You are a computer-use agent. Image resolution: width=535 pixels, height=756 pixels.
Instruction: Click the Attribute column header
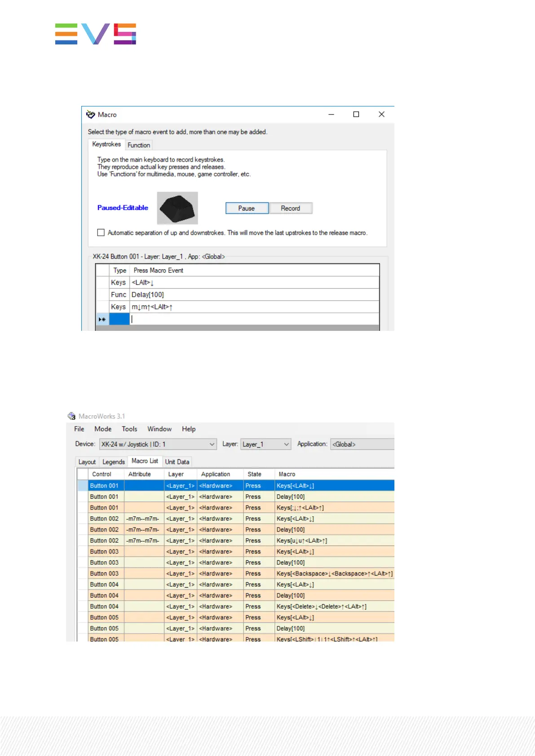click(144, 474)
